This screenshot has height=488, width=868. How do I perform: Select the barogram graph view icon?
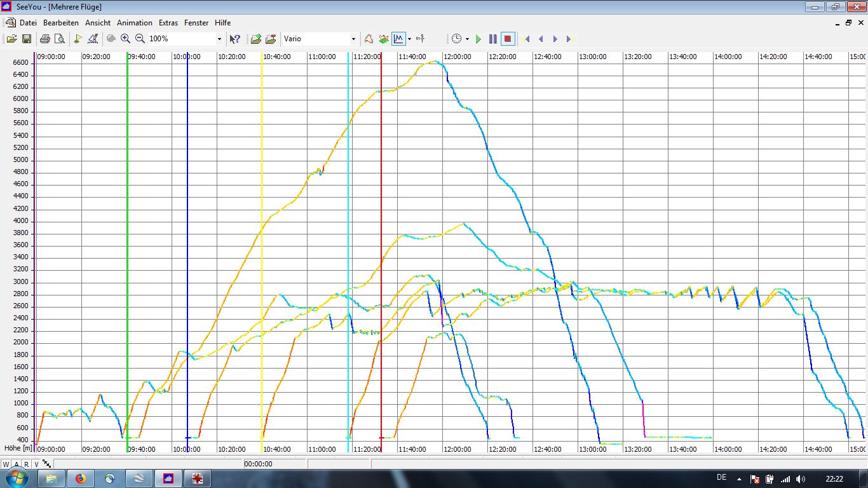(x=398, y=39)
